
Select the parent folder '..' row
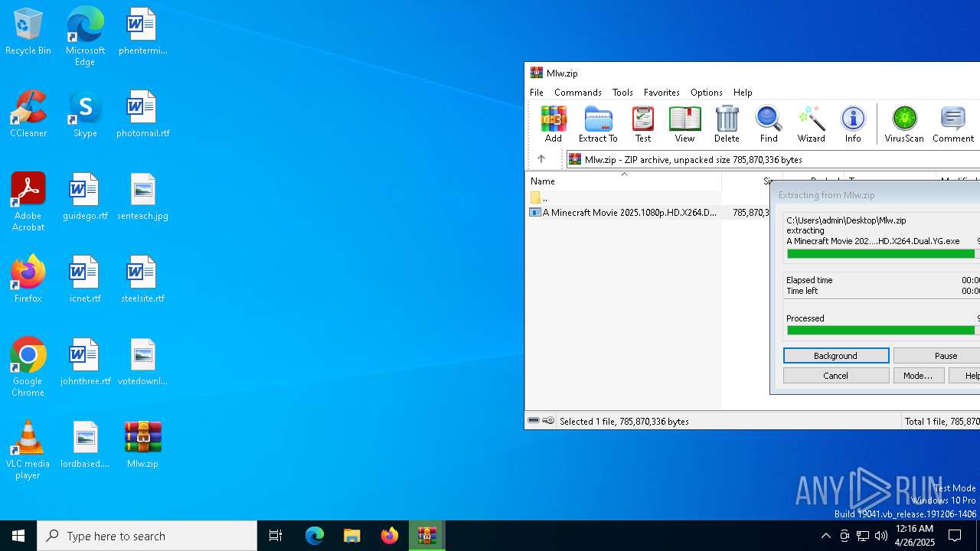(625, 197)
